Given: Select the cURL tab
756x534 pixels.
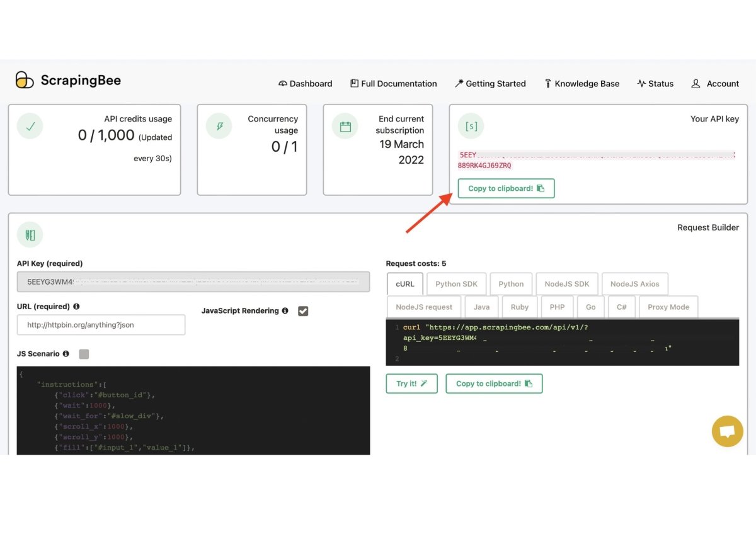Looking at the screenshot, I should point(405,284).
